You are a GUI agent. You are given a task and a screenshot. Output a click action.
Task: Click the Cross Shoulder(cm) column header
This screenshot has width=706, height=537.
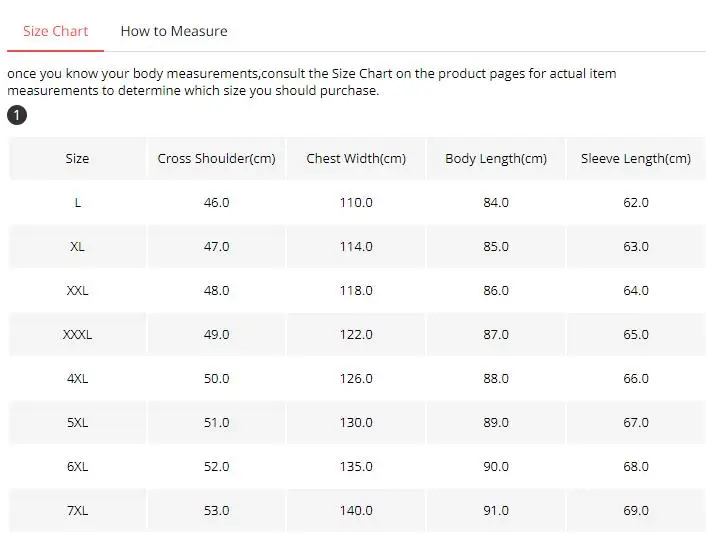216,158
